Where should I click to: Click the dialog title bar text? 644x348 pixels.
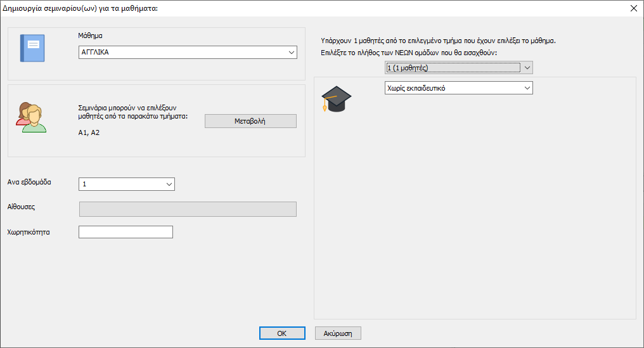(x=79, y=8)
